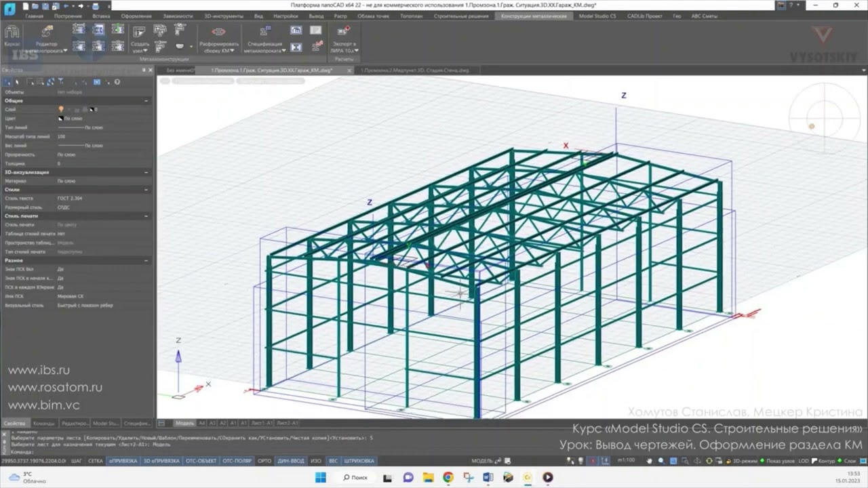This screenshot has height=488, width=868.
Task: Open the АВС Сметы ribbon tab
Action: pyautogui.click(x=705, y=16)
